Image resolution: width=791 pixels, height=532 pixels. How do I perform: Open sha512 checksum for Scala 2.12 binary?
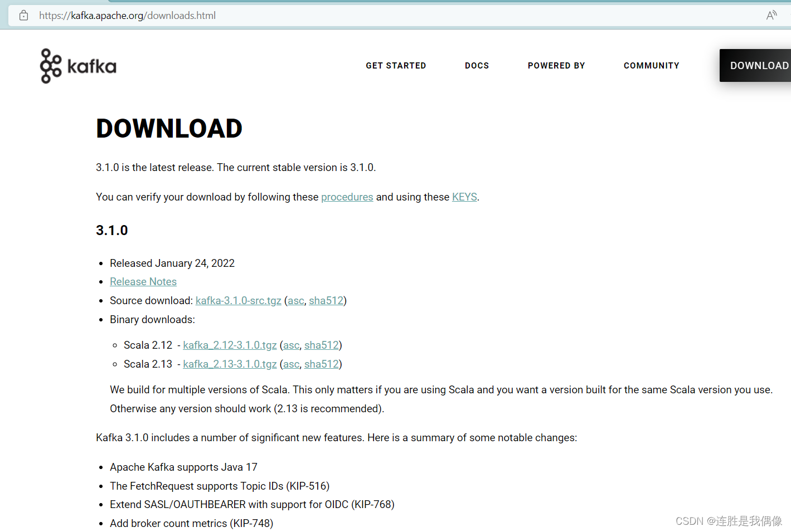tap(322, 345)
